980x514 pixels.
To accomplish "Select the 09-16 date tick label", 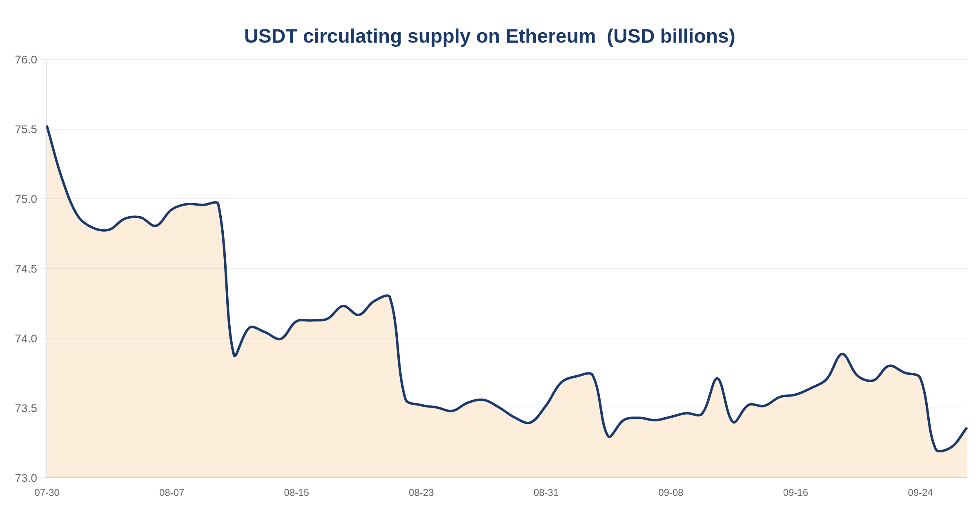I will (x=795, y=493).
